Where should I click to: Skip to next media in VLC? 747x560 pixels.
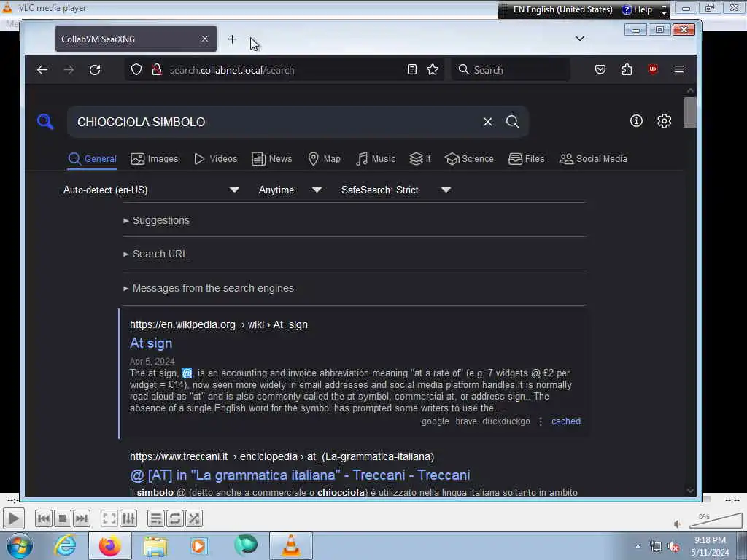82,518
